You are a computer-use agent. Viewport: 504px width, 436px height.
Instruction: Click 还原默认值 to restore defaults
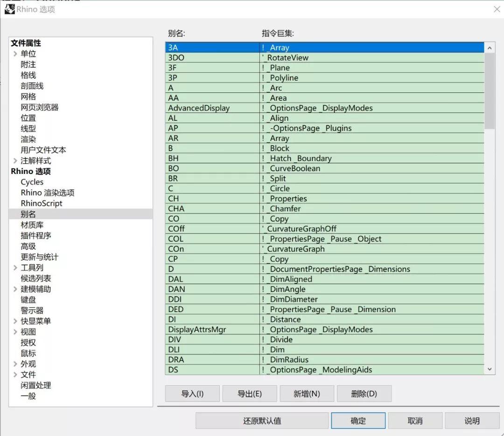click(262, 421)
